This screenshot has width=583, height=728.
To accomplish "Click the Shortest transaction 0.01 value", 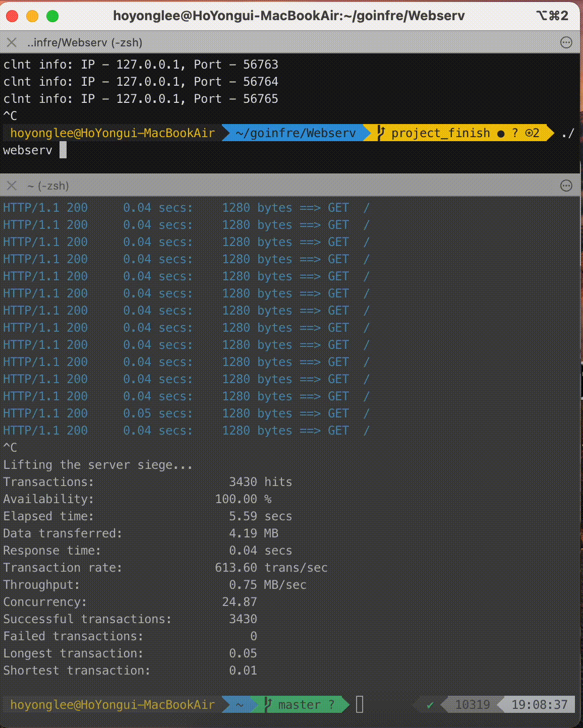I will (x=243, y=671).
